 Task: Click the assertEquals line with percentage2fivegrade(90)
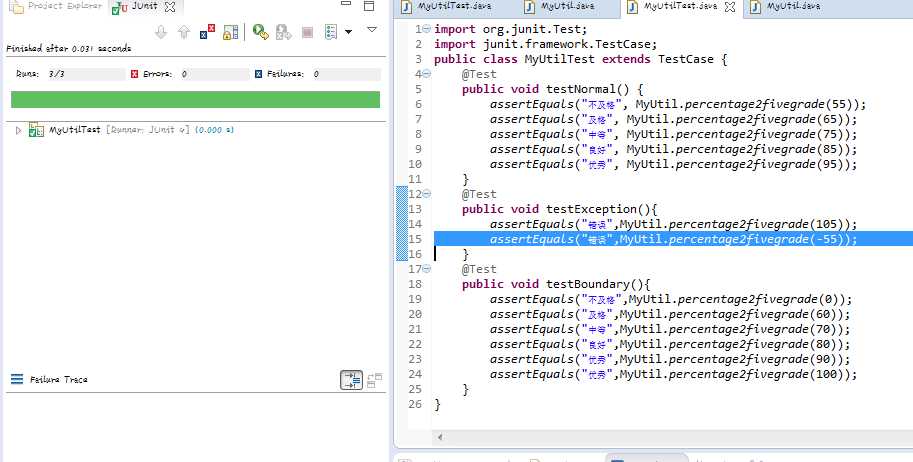coord(670,359)
